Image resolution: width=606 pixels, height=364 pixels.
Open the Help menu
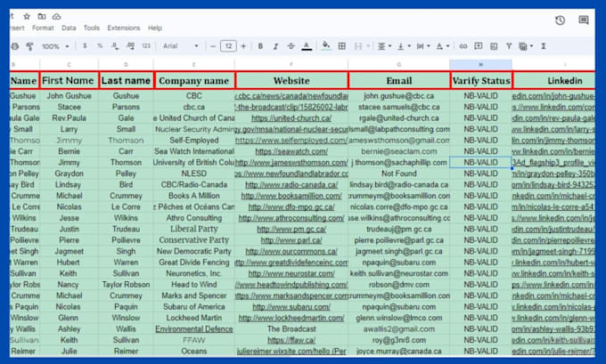[x=154, y=28]
